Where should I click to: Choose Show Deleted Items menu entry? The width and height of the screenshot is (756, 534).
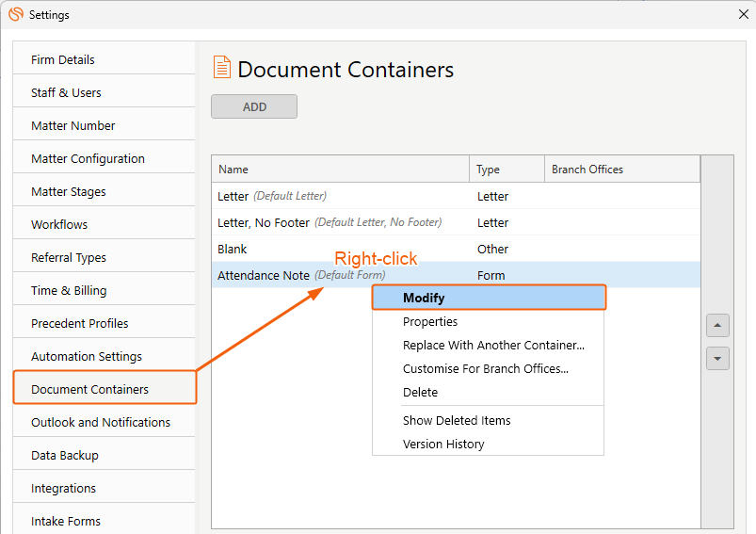457,420
